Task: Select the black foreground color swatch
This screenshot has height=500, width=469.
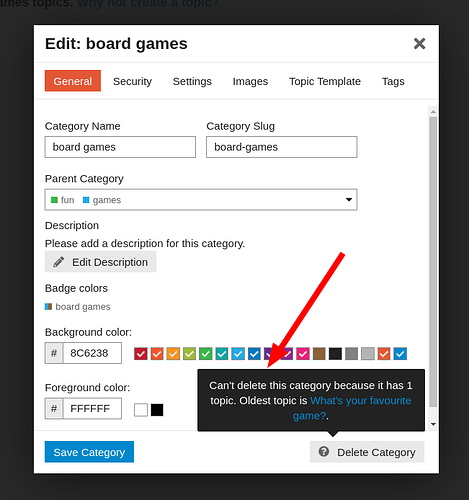Action: [x=157, y=410]
